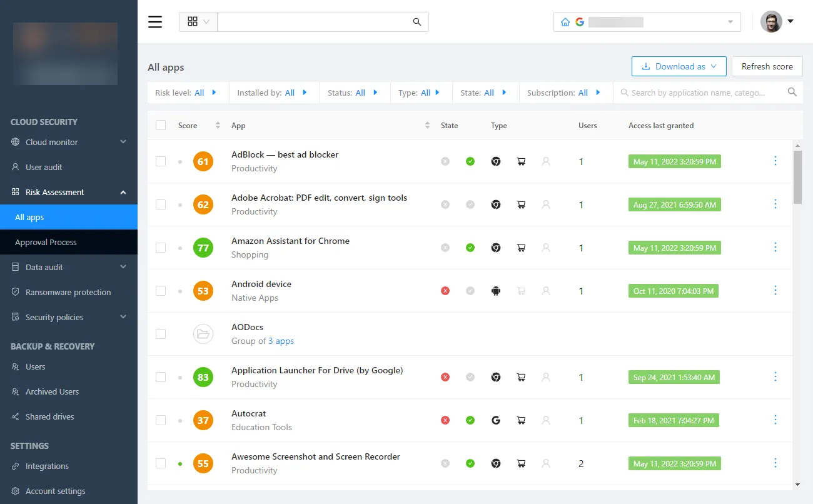Click the Google icon on Autocrat row
Screen dimensions: 813x504
pos(496,420)
